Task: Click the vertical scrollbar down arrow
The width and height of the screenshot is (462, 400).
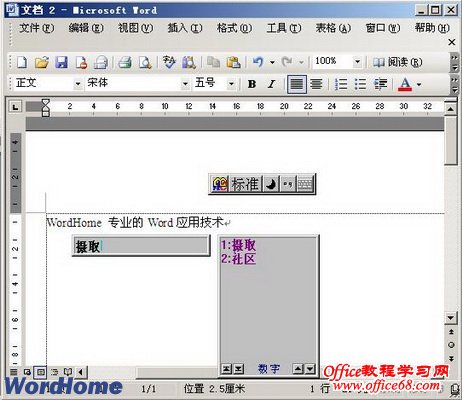Action: [451, 318]
